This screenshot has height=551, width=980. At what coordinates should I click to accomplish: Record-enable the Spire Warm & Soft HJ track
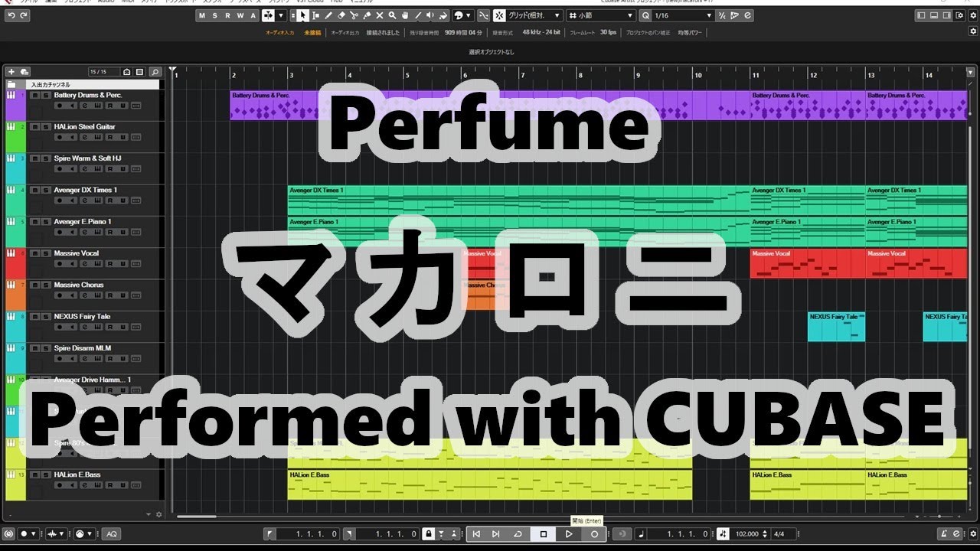tap(60, 168)
